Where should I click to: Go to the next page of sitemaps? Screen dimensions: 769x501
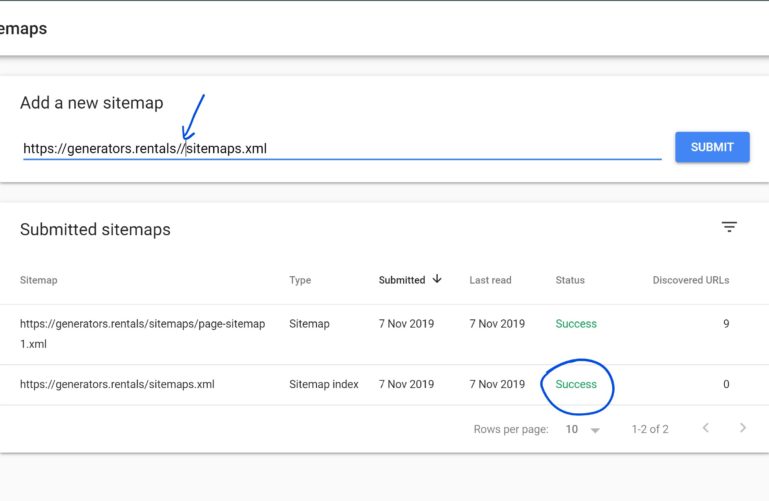[742, 429]
